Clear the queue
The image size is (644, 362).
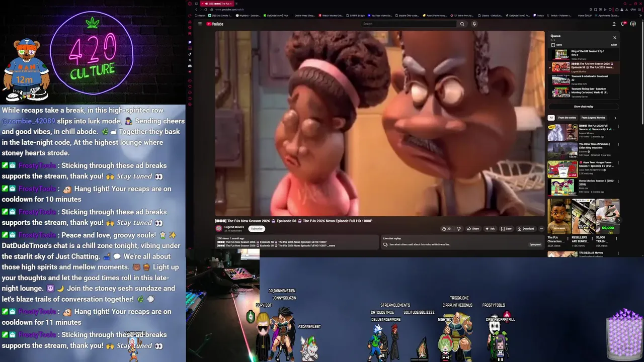coord(614,45)
